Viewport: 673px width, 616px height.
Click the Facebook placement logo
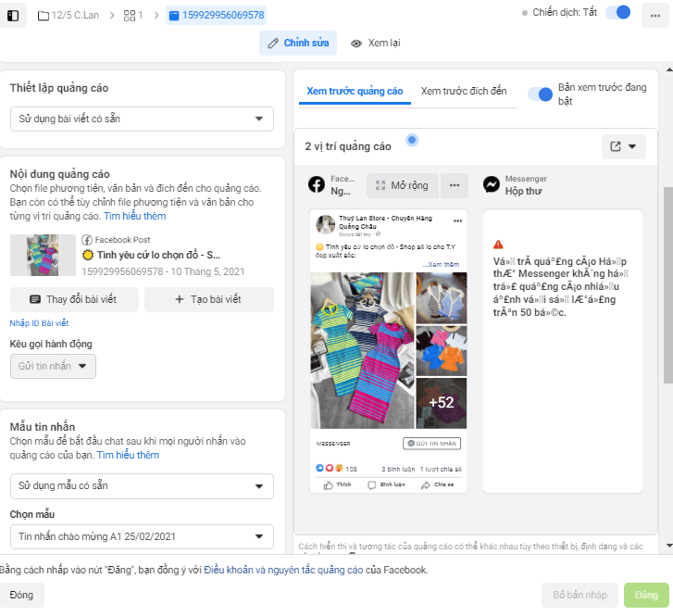click(317, 184)
